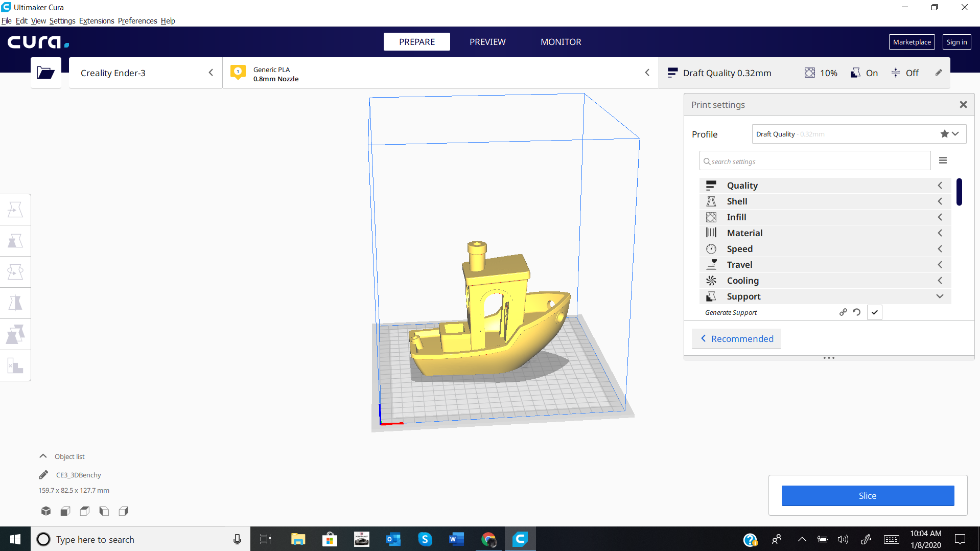The height and width of the screenshot is (551, 980).
Task: Click the Sign in button
Action: point(956,42)
